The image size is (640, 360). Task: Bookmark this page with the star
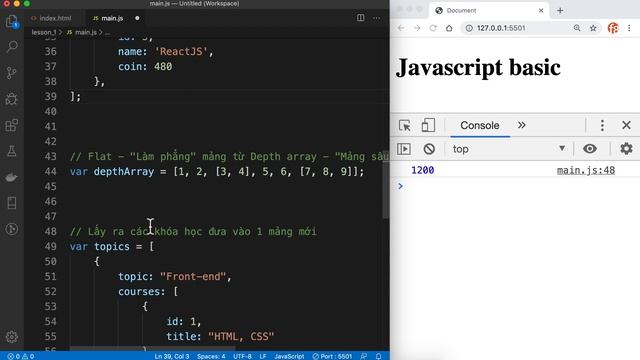tap(593, 28)
